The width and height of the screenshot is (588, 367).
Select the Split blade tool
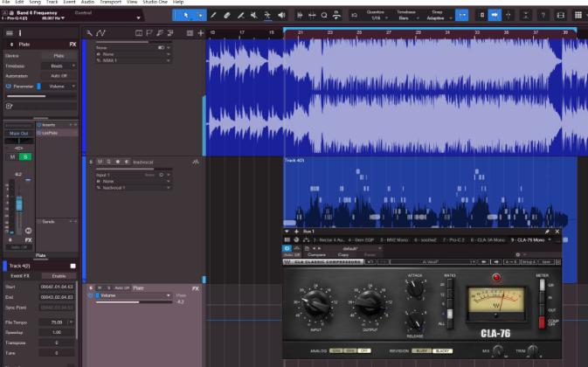tap(241, 16)
